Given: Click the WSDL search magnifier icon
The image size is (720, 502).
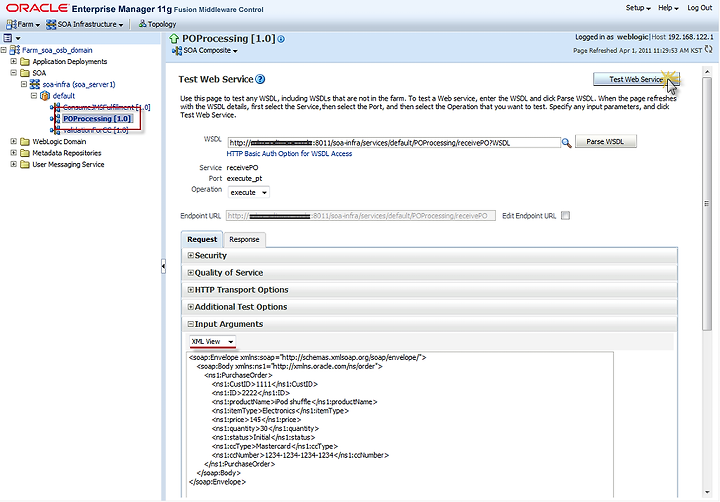Looking at the screenshot, I should (x=567, y=143).
